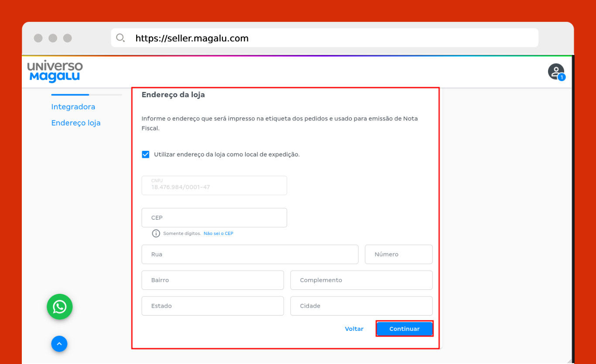The image size is (596, 364).
Task: Click the Continuar button
Action: (x=404, y=329)
